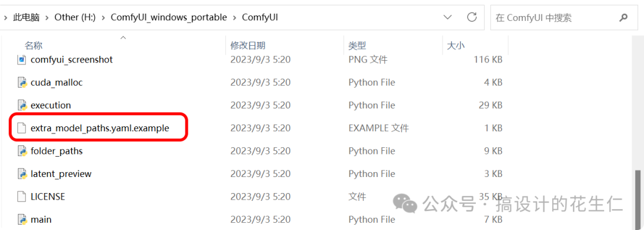644x230 pixels.
Task: Refresh the ComfyUI folder view
Action: [x=472, y=17]
